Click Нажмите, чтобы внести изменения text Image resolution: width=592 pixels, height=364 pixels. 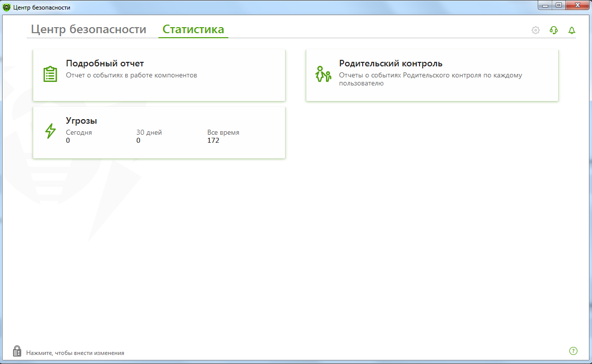click(75, 353)
